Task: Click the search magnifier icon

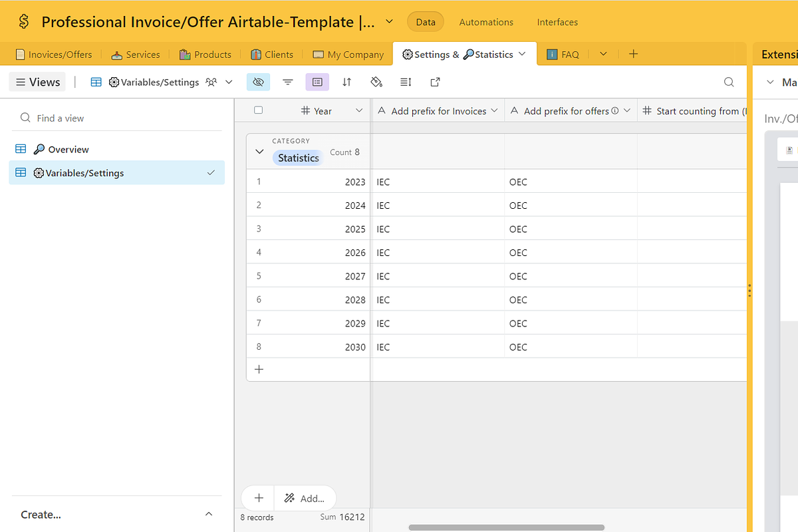Action: click(729, 82)
